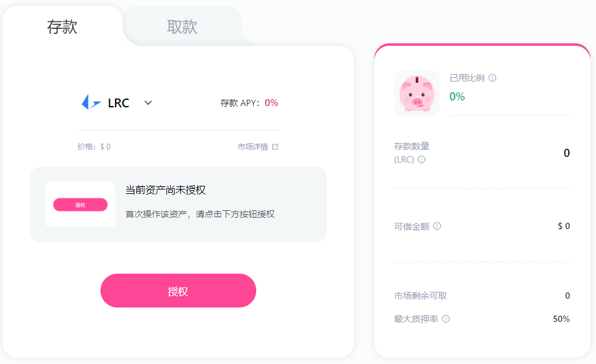Click the 50% max collateral ratio value
This screenshot has height=364, width=596.
coord(561,319)
